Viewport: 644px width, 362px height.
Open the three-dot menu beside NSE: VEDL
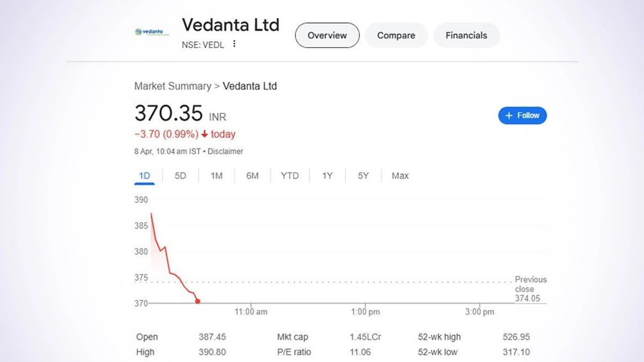pyautogui.click(x=234, y=45)
